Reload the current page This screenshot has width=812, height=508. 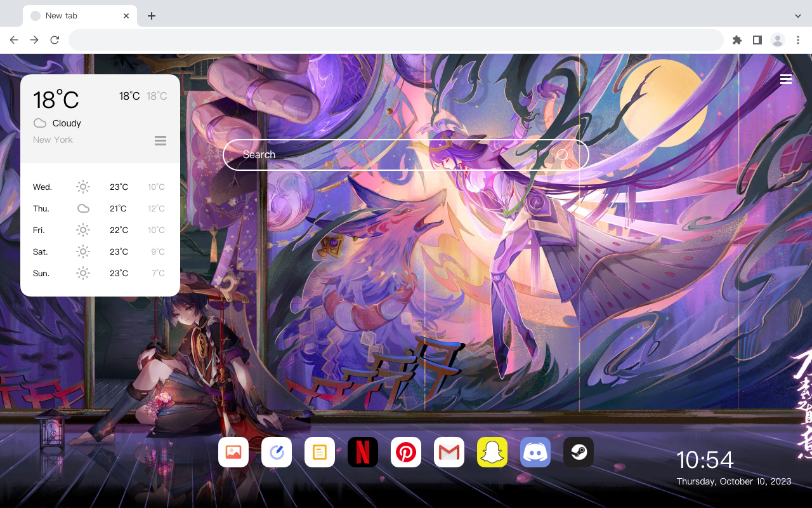(55, 40)
